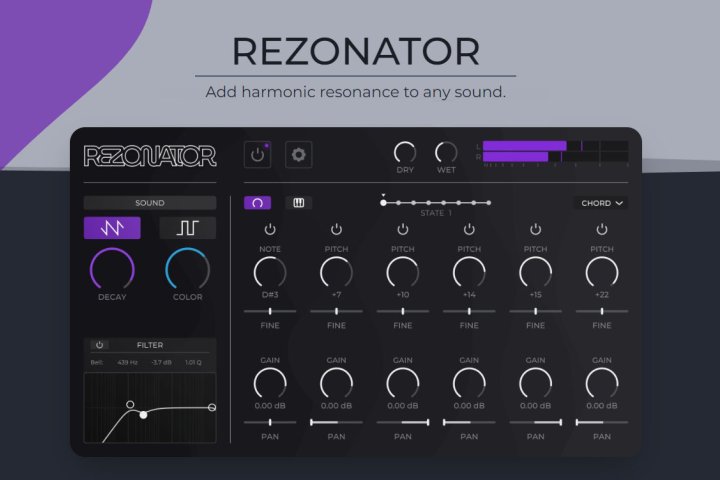The width and height of the screenshot is (720, 480).
Task: Click the Rezonator logo
Action: pos(150,155)
